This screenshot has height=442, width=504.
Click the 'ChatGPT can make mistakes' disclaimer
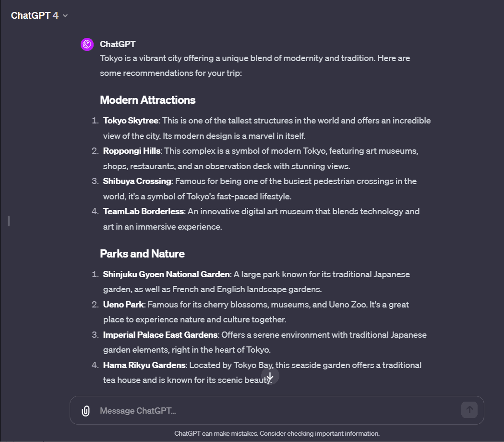coord(277,433)
